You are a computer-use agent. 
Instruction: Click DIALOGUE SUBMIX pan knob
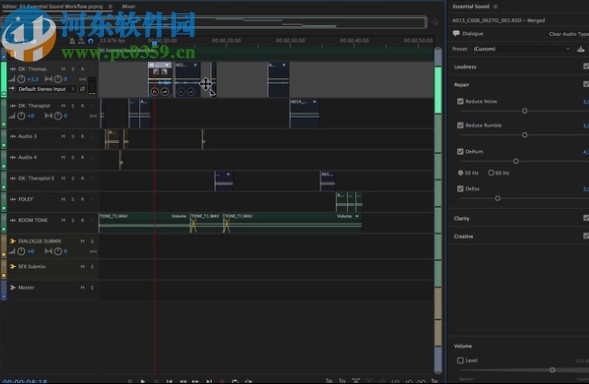click(x=58, y=251)
